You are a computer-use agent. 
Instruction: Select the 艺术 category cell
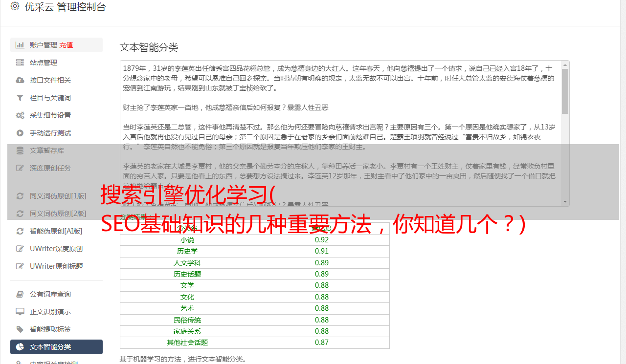pos(187,308)
